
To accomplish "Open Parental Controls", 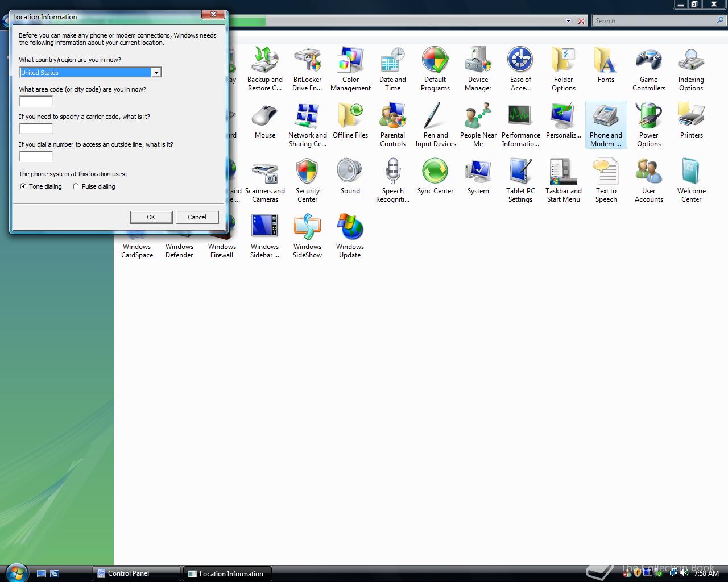I will point(392,125).
